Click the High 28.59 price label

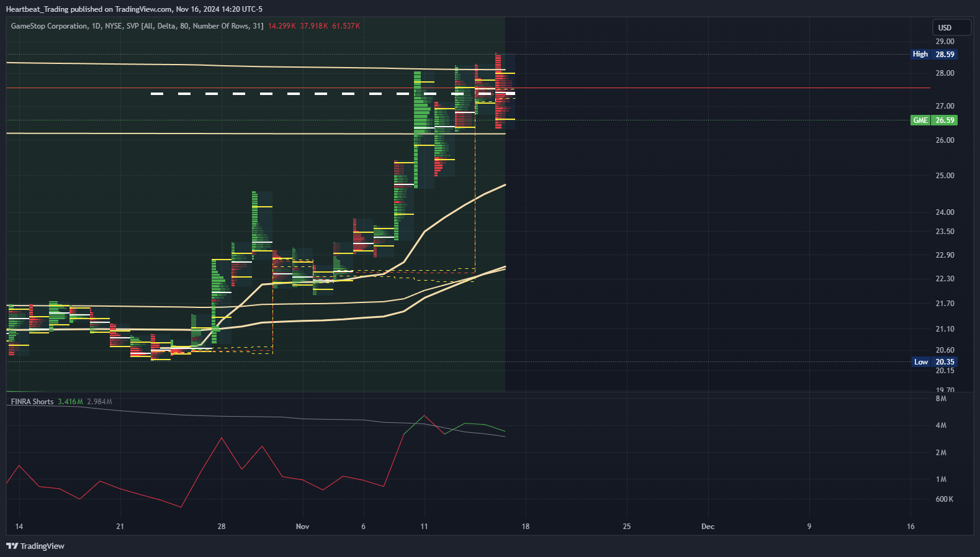tap(934, 54)
